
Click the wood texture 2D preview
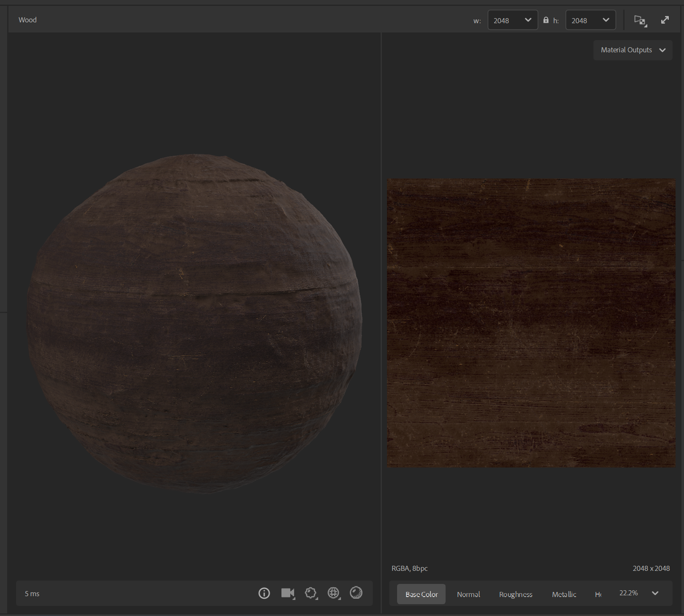(531, 323)
